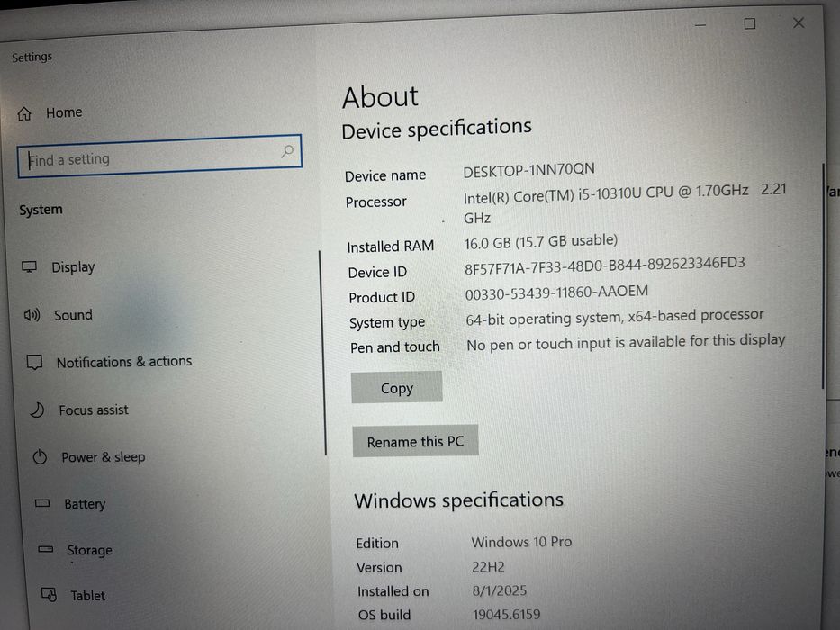
Task: Click the version value 22H2
Action: [x=488, y=566]
